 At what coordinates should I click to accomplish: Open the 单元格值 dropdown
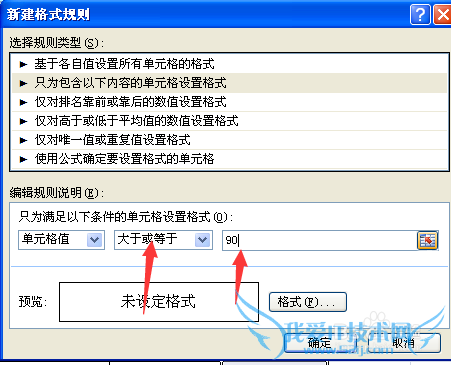pos(62,240)
